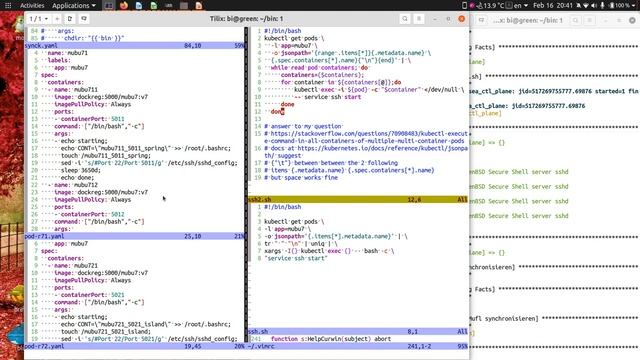The image size is (640, 360).
Task: Select the ssh.sh status line
Action: 358,331
